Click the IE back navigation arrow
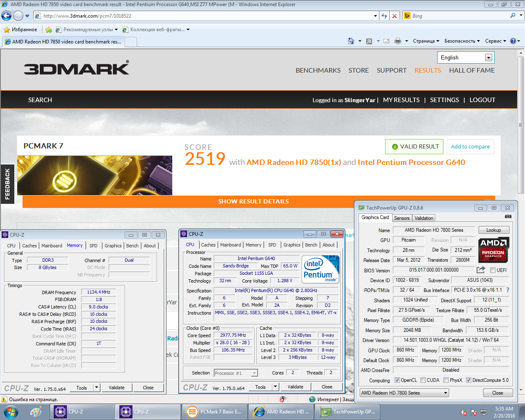Screen dimensions: 525x420 [6, 16]
